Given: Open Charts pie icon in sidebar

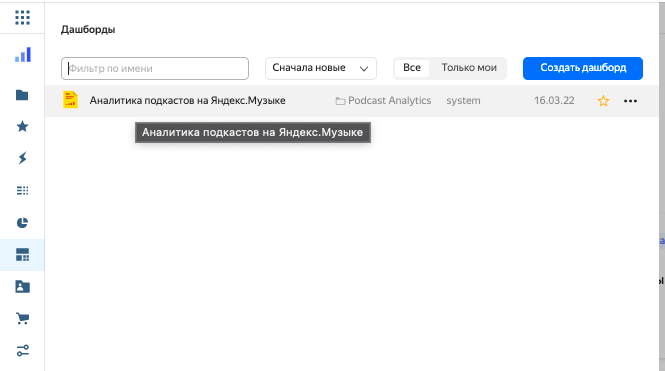Looking at the screenshot, I should (x=22, y=223).
